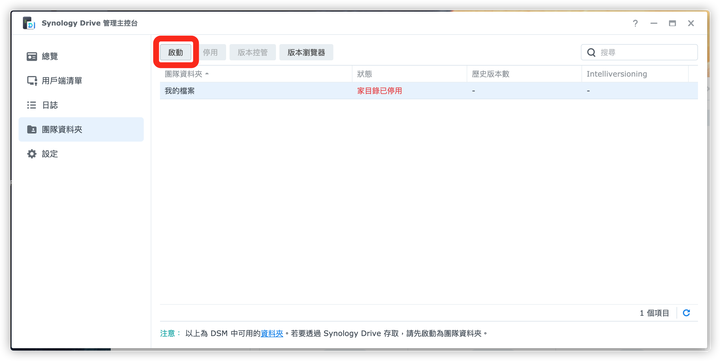Viewport: 720px width, 361px height.
Task: Sort by Intelliversioning column header
Action: (x=635, y=74)
